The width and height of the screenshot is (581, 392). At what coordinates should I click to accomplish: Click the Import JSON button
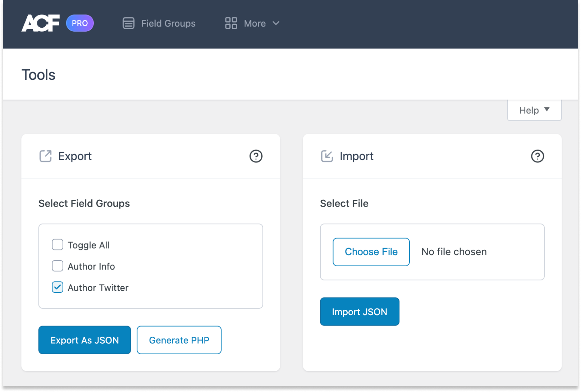pyautogui.click(x=360, y=312)
